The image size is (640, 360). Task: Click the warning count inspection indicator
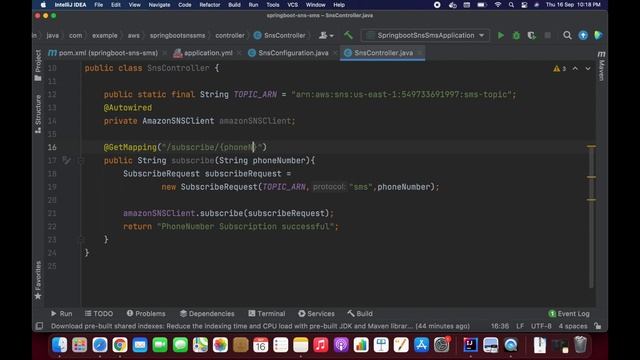tap(560, 69)
